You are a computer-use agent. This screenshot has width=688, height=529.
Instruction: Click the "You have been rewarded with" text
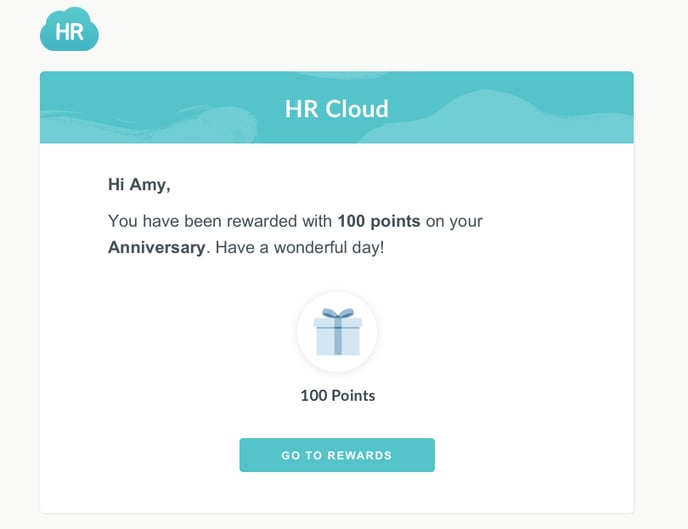(x=220, y=221)
